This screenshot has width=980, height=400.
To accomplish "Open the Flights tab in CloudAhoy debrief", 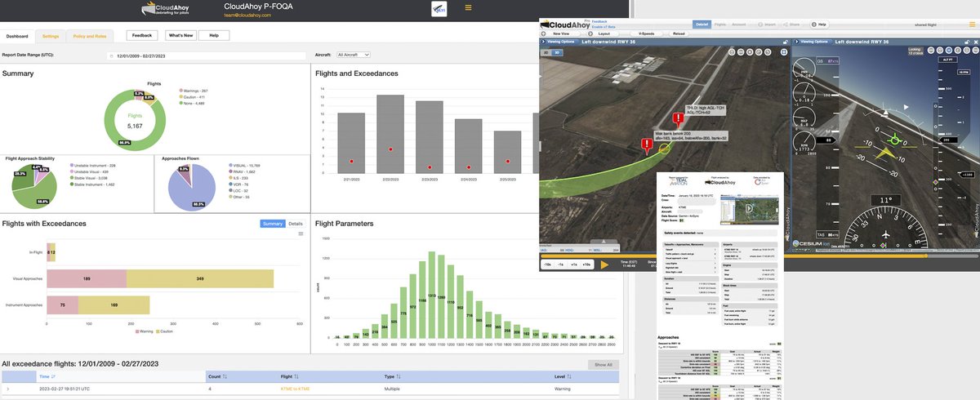I will (x=720, y=24).
